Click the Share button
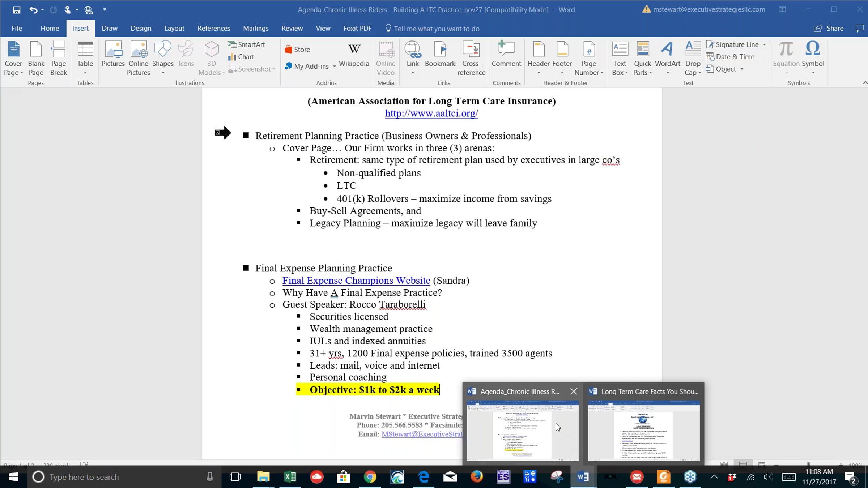The width and height of the screenshot is (868, 488). pyautogui.click(x=829, y=29)
